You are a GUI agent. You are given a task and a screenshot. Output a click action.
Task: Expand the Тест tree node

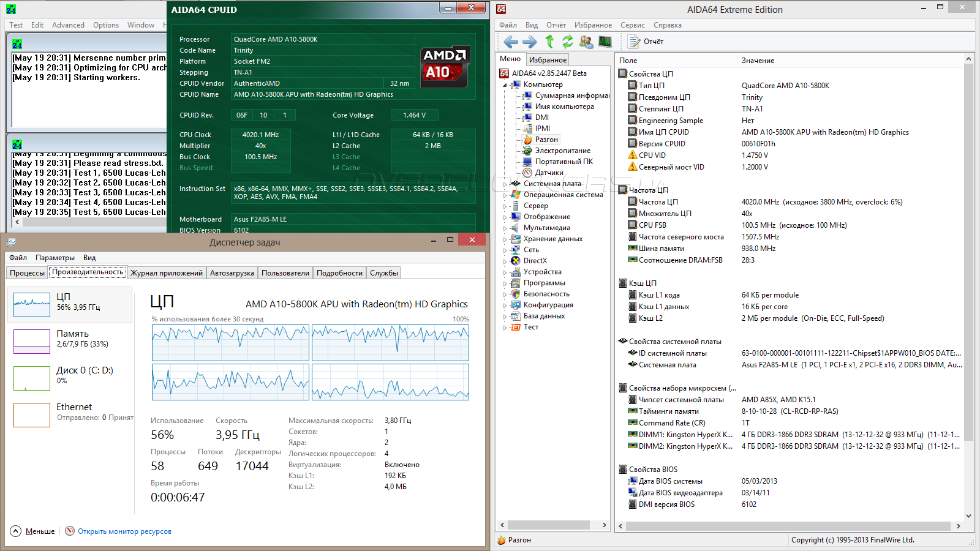tap(505, 328)
